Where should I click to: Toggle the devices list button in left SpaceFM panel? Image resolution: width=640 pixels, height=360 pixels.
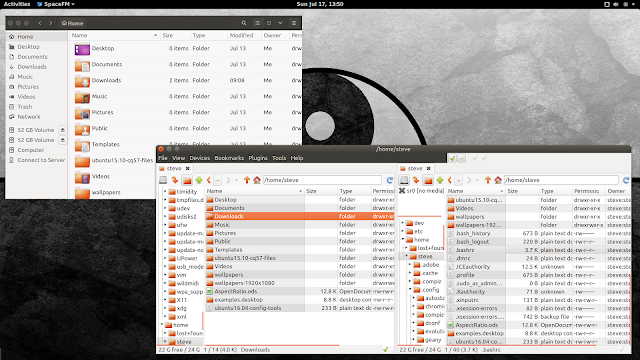(163, 180)
